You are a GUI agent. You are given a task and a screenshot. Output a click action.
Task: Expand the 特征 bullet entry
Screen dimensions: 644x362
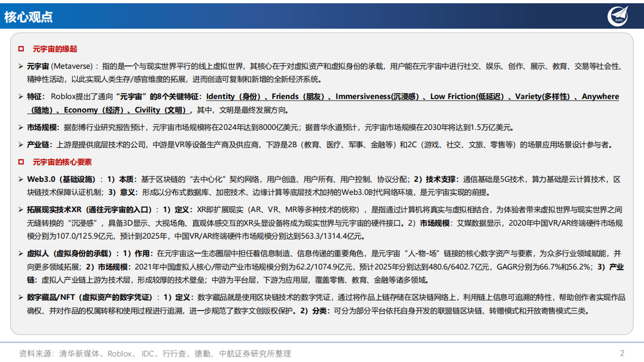pyautogui.click(x=22, y=97)
